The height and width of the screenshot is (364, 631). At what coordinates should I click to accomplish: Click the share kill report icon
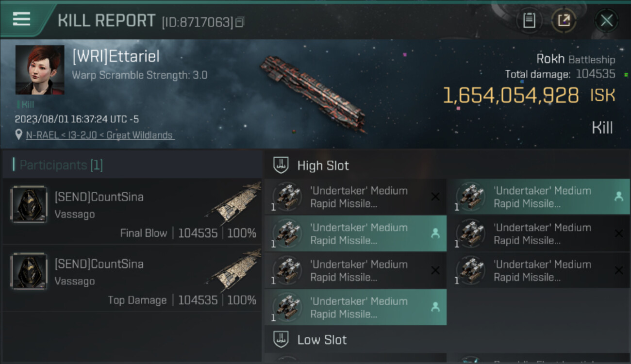tap(564, 20)
